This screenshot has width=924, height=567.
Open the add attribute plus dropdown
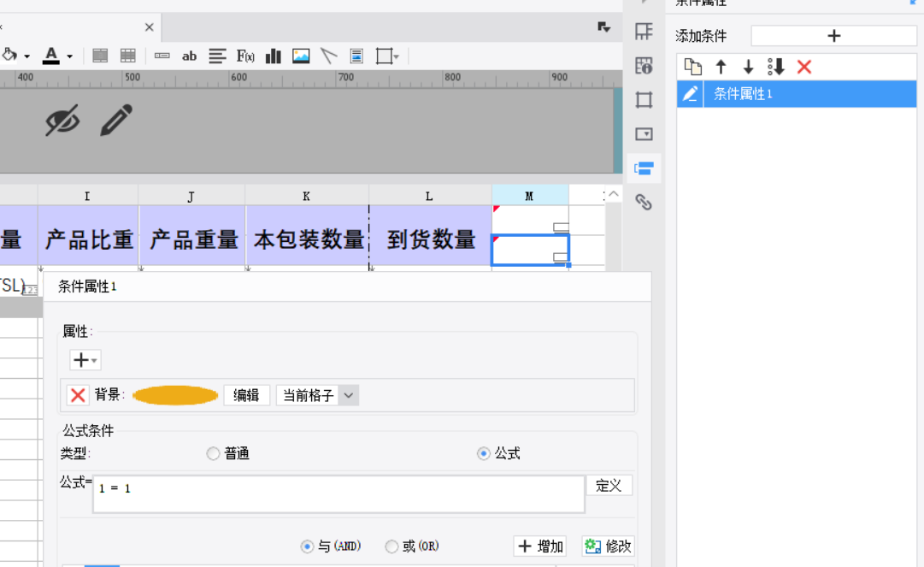[85, 359]
